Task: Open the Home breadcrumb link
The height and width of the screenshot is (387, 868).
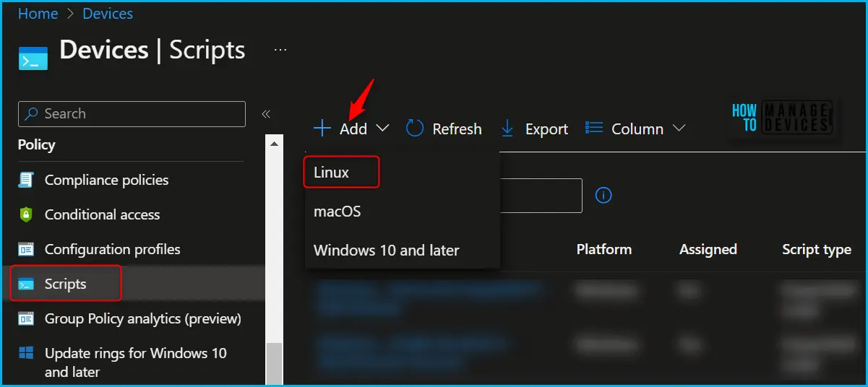Action: [x=38, y=13]
